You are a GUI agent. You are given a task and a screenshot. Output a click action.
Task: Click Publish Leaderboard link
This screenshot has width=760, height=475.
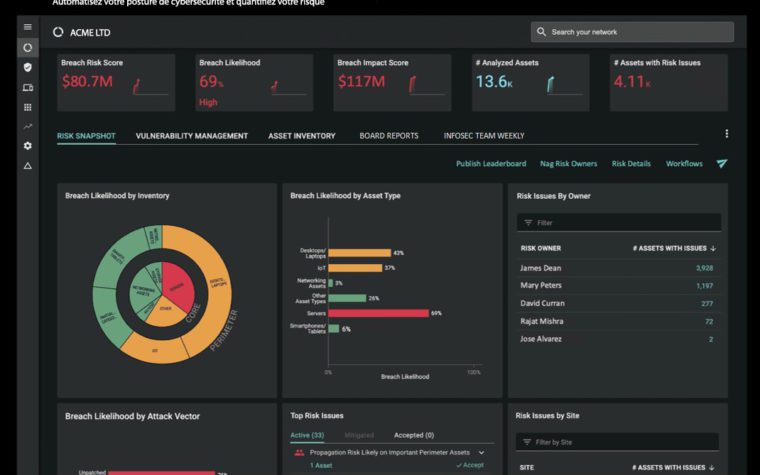tap(491, 164)
